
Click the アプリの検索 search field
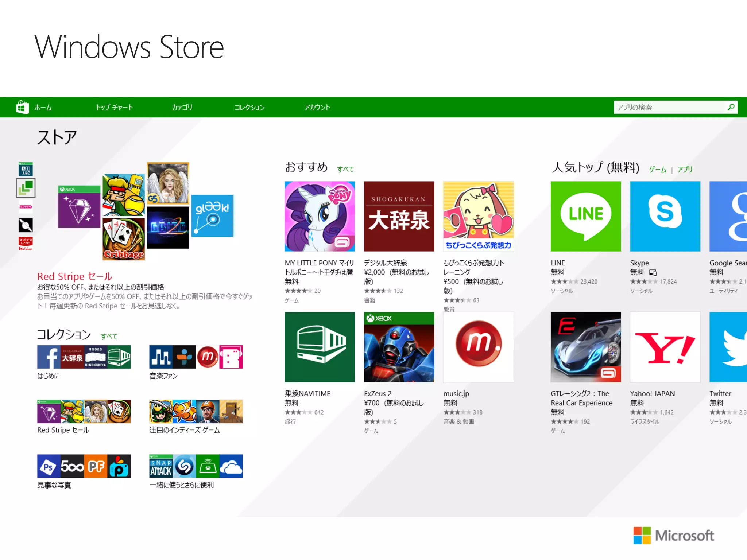(676, 107)
